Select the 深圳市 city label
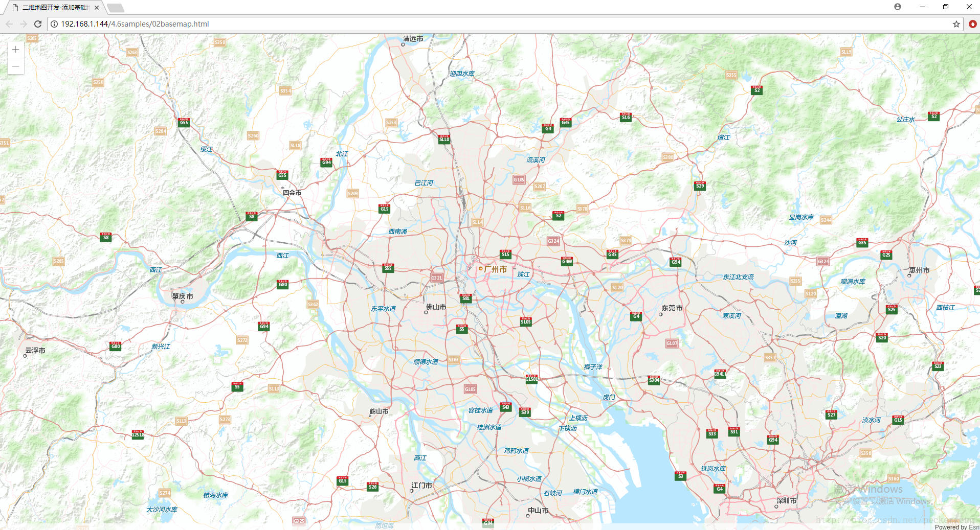 pyautogui.click(x=786, y=501)
